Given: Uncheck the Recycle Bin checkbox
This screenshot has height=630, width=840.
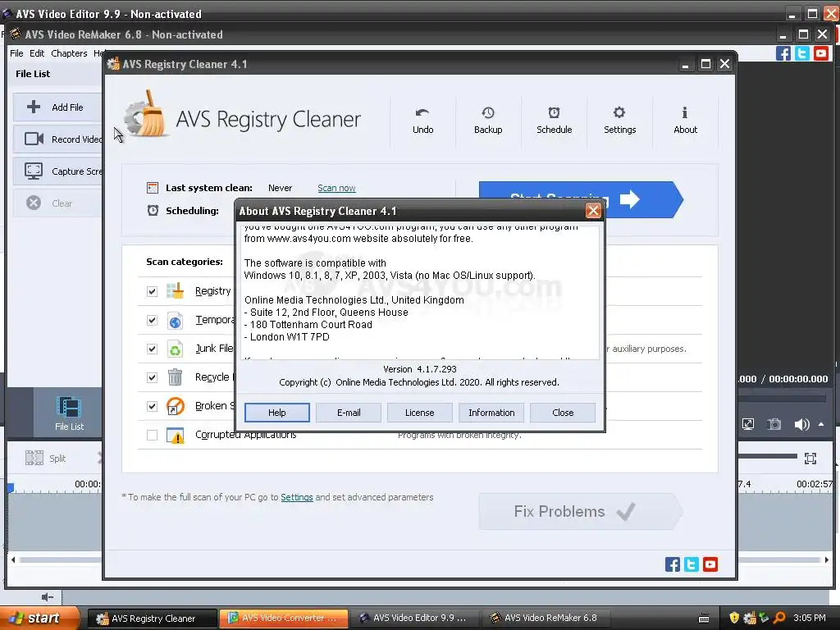Looking at the screenshot, I should pos(152,377).
